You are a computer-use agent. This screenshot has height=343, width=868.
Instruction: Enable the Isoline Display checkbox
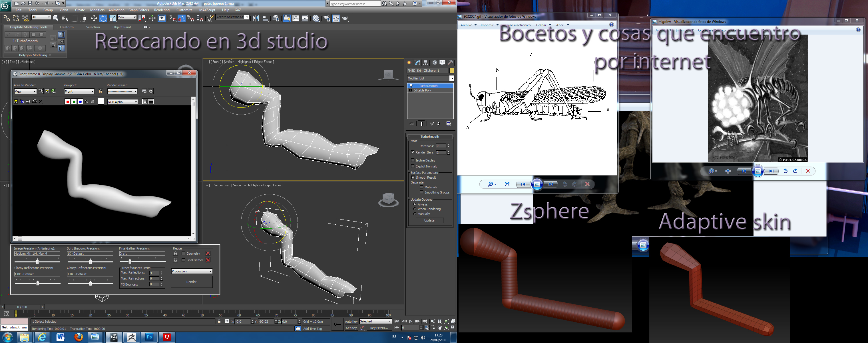413,160
